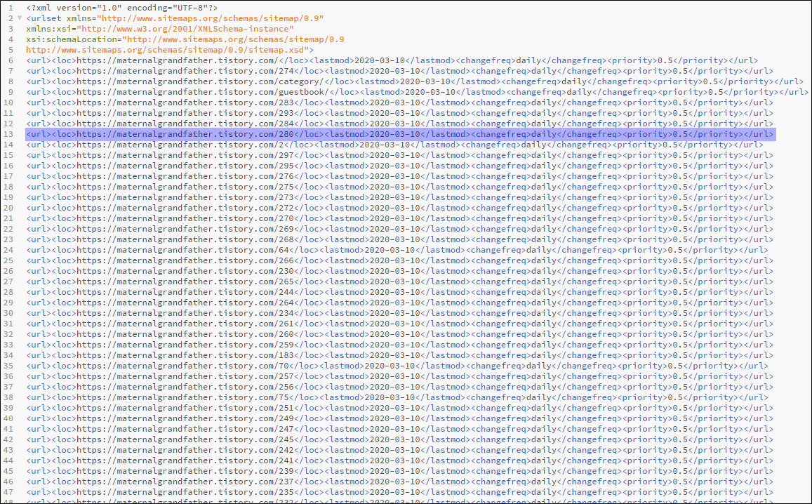The width and height of the screenshot is (812, 504).
Task: Click the line with URL ending /256
Action: point(400,387)
